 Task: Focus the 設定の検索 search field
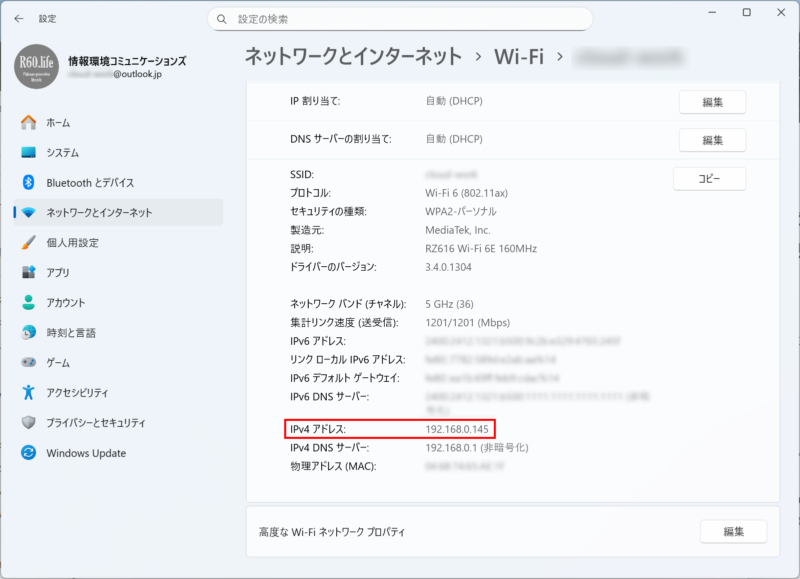coord(400,19)
